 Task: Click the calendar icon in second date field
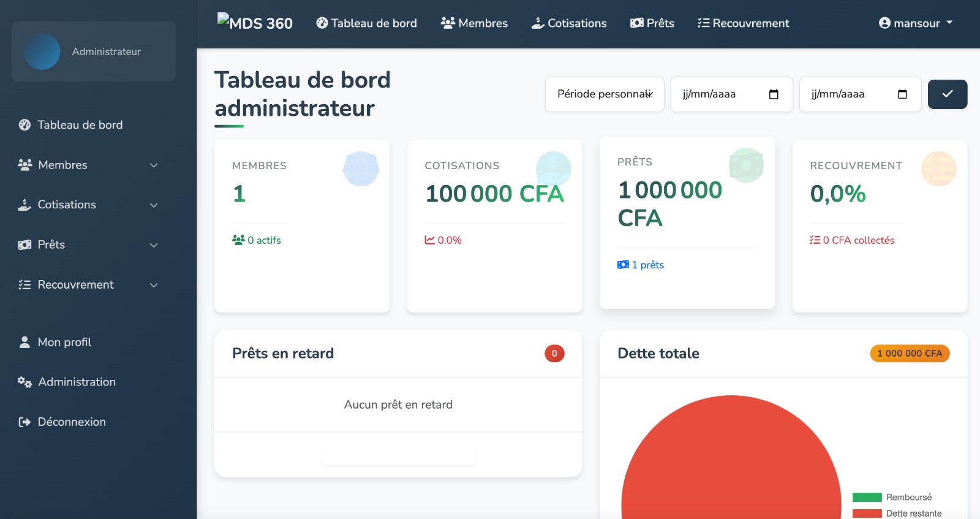(x=902, y=94)
